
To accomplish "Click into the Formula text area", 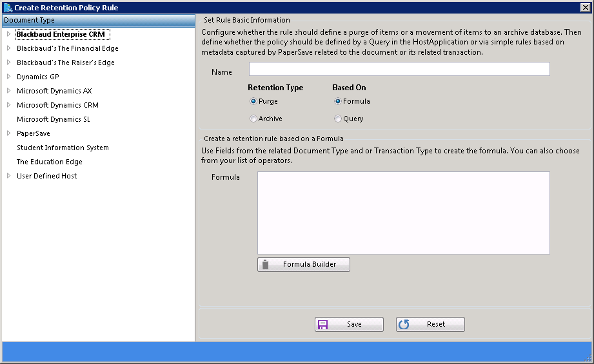I will click(x=404, y=213).
